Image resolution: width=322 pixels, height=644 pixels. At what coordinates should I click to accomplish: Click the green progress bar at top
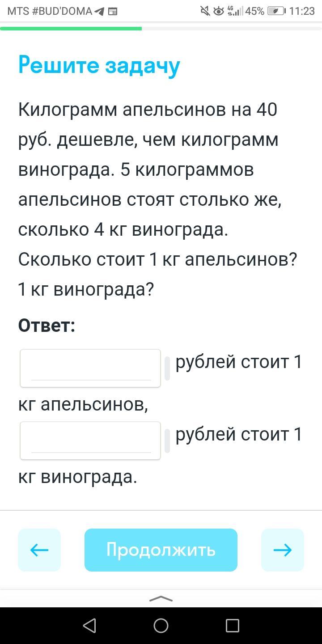[71, 29]
